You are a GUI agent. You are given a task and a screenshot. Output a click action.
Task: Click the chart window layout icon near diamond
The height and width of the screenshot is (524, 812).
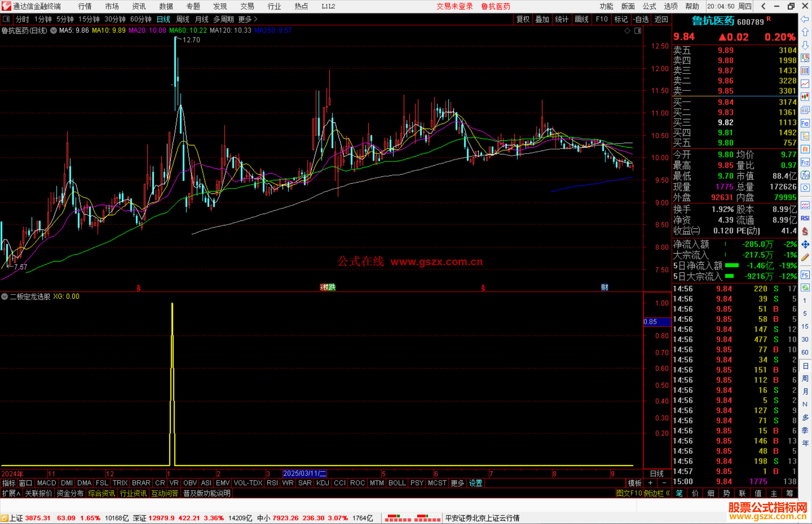pyautogui.click(x=638, y=31)
